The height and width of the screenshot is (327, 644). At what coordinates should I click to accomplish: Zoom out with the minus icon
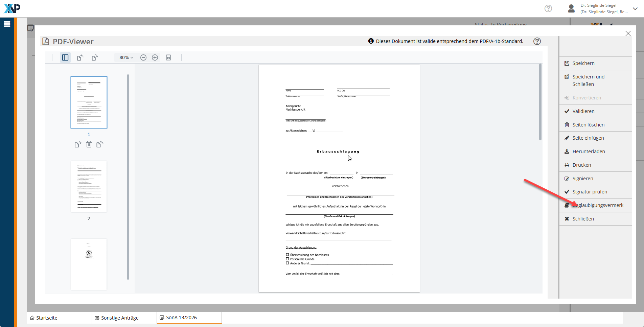coord(143,57)
